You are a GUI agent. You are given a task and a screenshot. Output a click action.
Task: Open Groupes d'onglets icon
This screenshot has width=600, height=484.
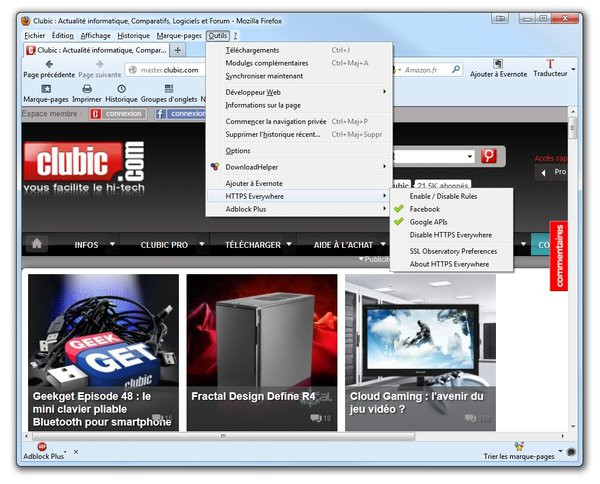point(169,89)
